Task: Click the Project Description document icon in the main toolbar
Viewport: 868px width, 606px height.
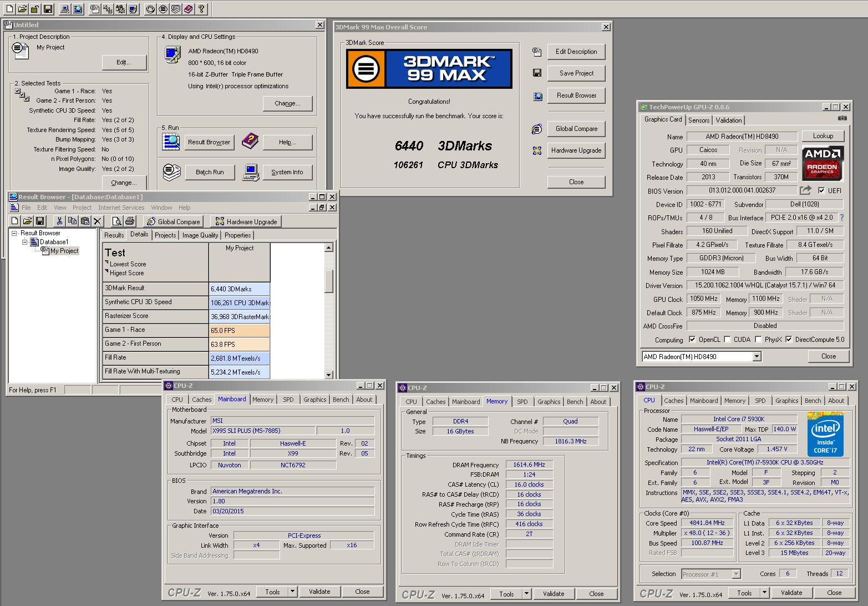Action: click(x=95, y=9)
